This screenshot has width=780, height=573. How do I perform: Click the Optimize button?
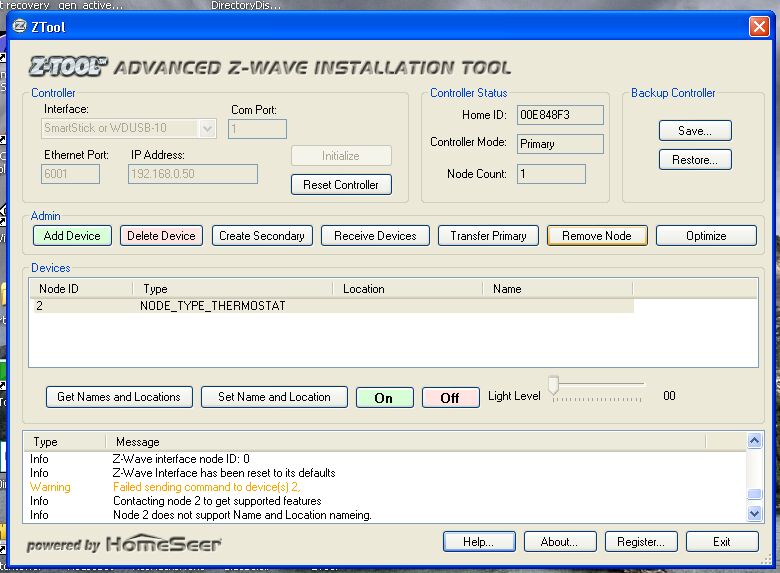(x=706, y=236)
